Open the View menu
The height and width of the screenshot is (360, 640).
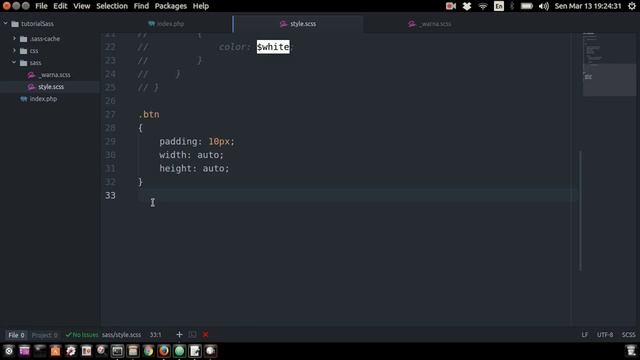click(82, 6)
